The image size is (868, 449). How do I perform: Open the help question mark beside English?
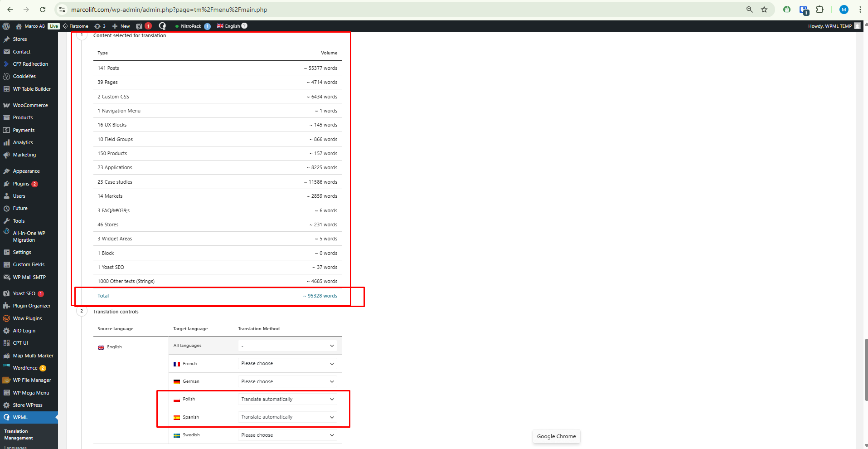244,26
